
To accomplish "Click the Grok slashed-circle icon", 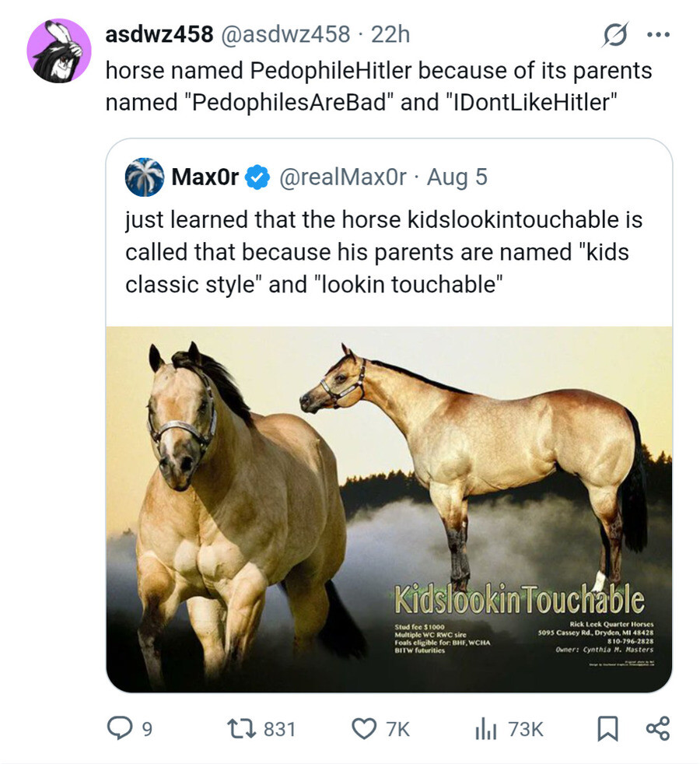I will [615, 34].
